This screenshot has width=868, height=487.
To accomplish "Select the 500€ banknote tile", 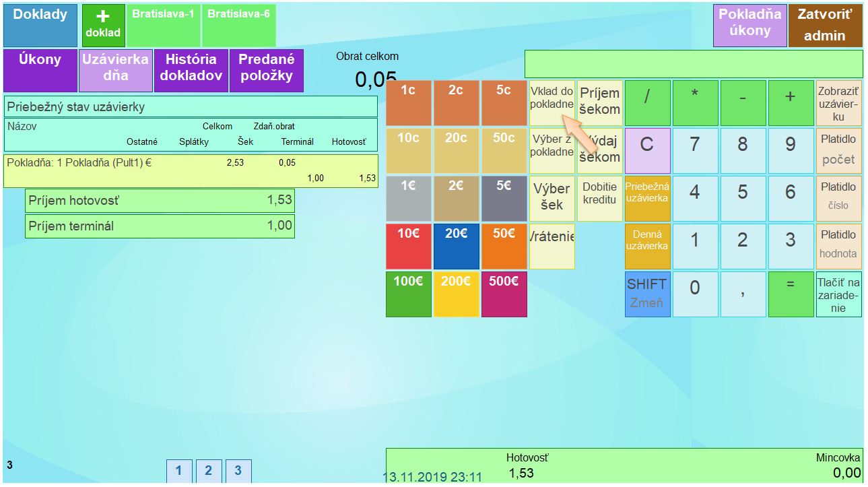I will point(504,294).
